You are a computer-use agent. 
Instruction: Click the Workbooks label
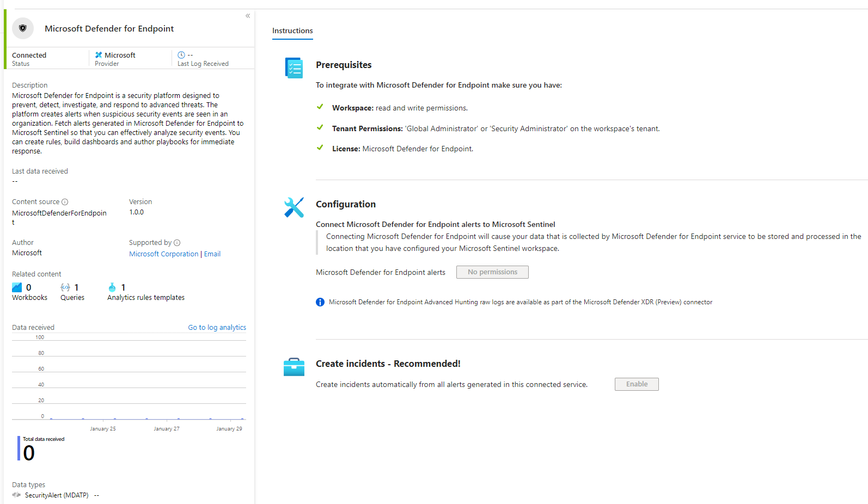30,298
